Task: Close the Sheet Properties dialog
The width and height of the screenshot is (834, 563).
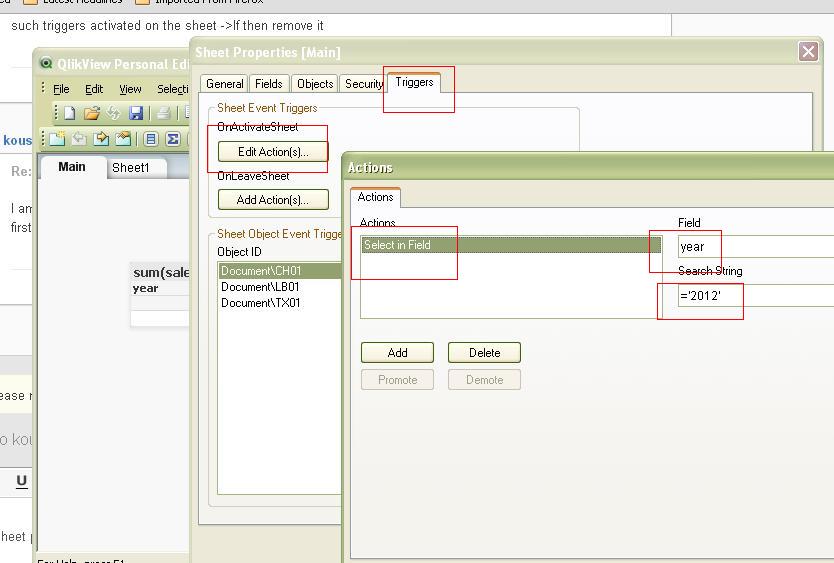Action: [x=808, y=52]
